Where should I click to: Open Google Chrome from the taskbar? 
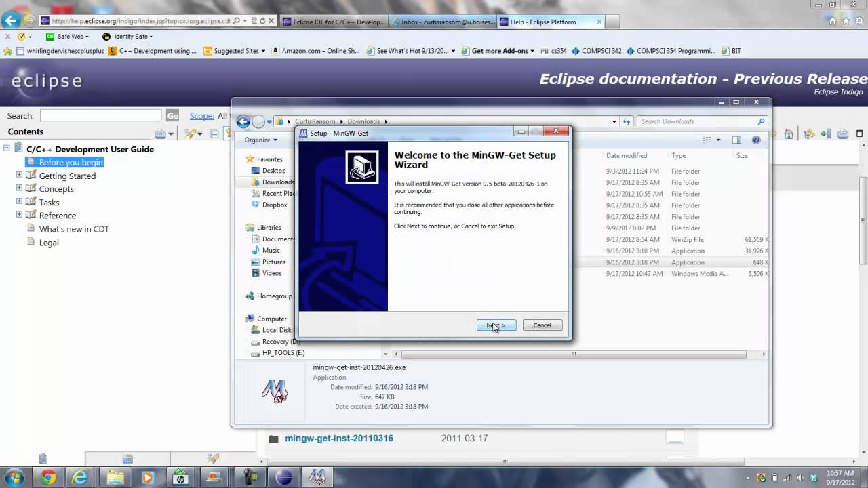(47, 477)
